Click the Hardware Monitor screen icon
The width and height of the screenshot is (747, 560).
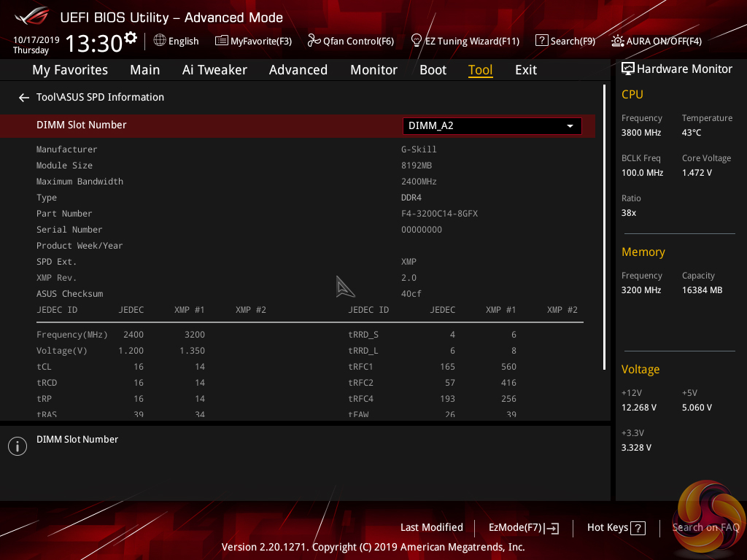point(628,69)
